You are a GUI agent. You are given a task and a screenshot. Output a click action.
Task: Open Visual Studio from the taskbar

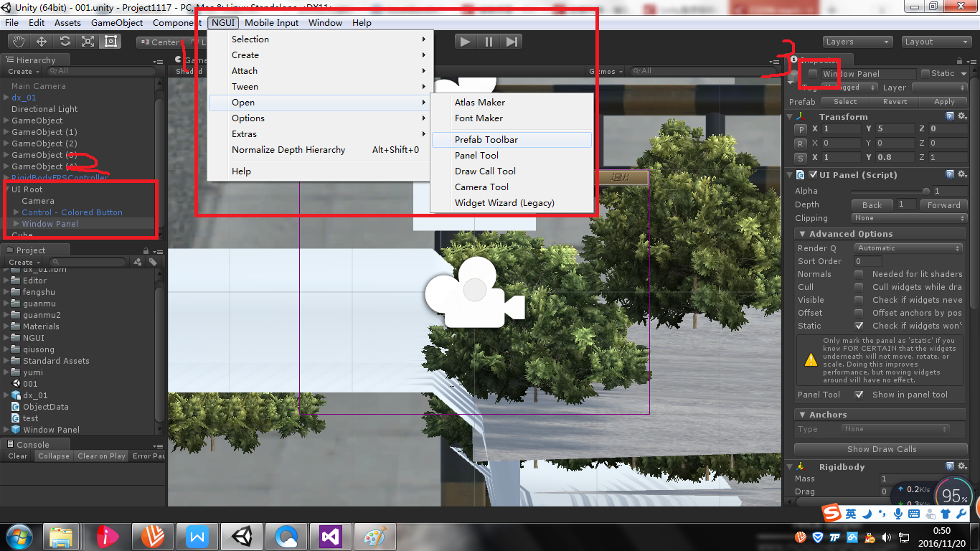[x=331, y=537]
